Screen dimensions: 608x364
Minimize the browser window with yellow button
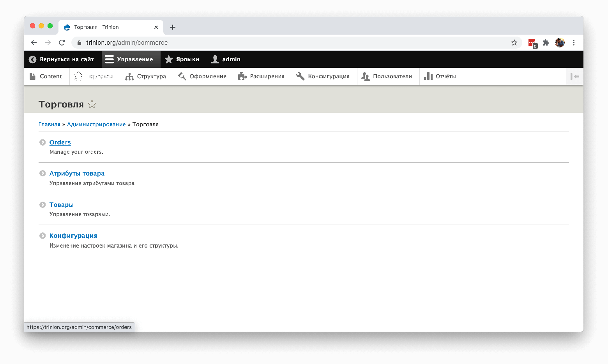pos(41,26)
